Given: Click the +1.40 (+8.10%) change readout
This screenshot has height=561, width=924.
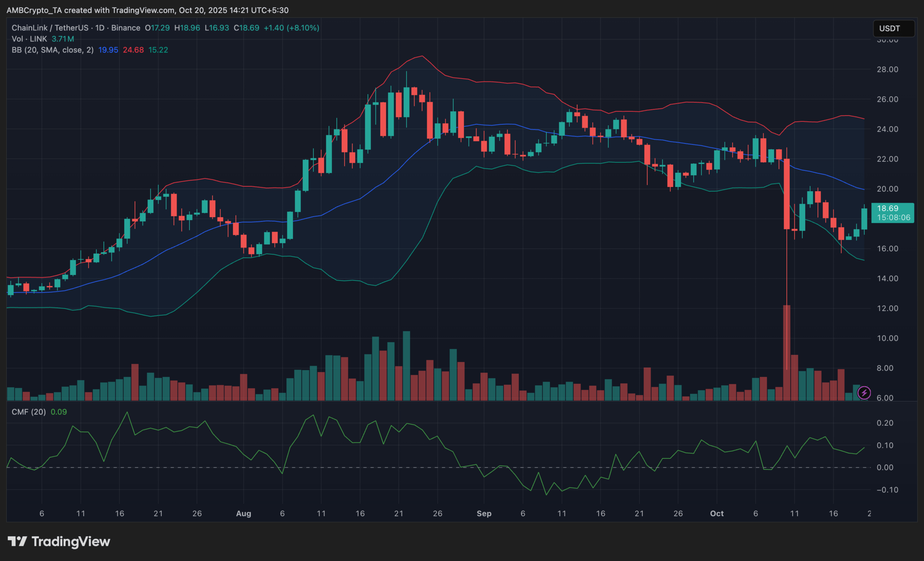Looking at the screenshot, I should click(292, 28).
